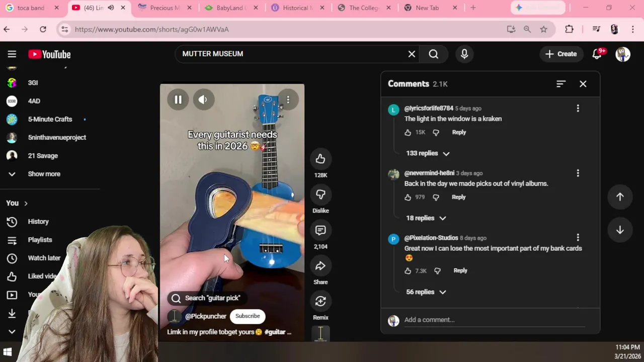Dislike the bank cards comment
This screenshot has height=362, width=644.
437,270
